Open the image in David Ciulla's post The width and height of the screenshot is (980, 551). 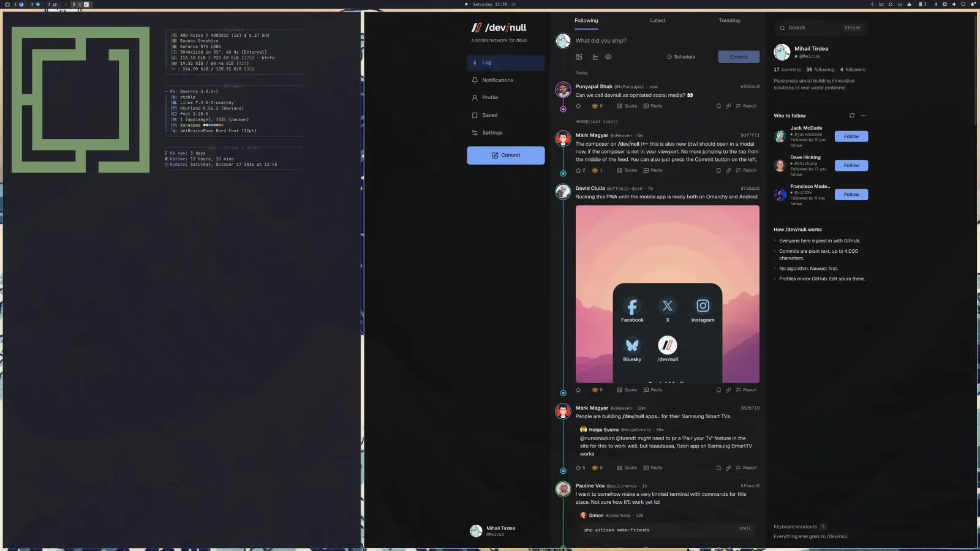point(667,294)
